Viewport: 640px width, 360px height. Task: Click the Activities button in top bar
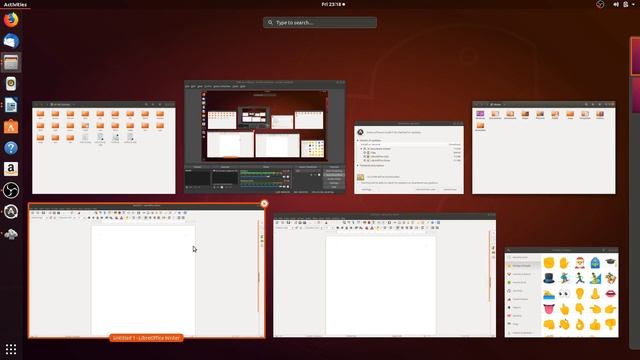point(15,4)
